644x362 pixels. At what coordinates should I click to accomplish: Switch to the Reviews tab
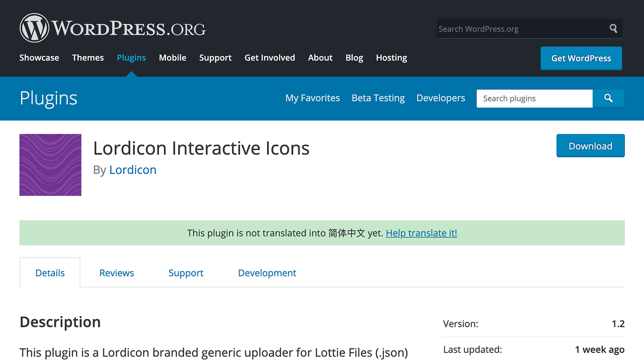117,273
